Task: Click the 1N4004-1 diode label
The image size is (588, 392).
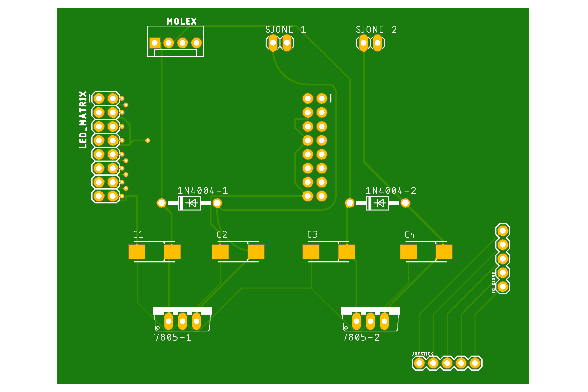Action: coord(203,191)
